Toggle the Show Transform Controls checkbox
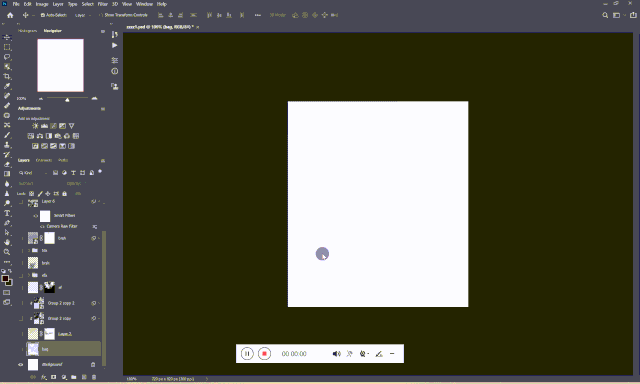640x384 pixels. 101,15
